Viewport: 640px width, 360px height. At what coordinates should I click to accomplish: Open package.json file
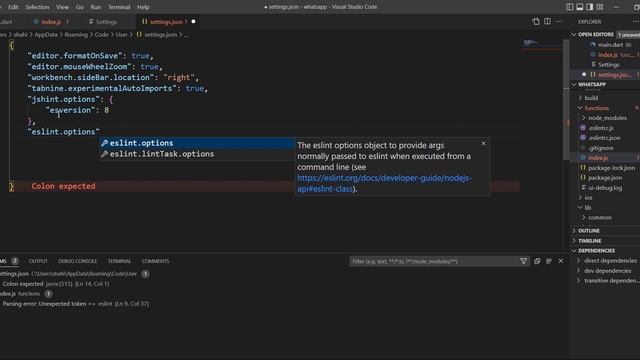pyautogui.click(x=605, y=178)
